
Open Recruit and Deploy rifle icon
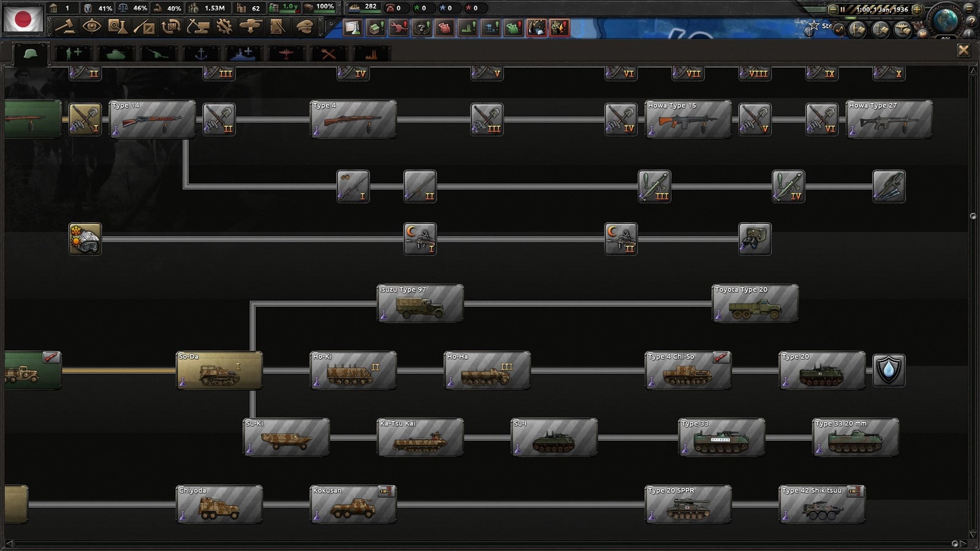145,27
